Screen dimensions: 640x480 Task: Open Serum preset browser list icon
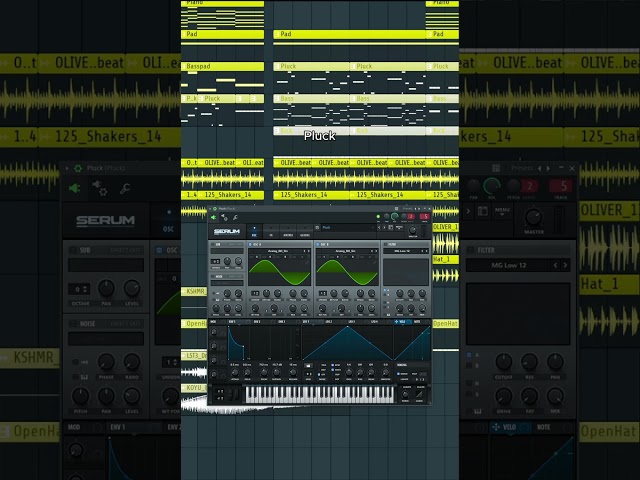click(317, 227)
